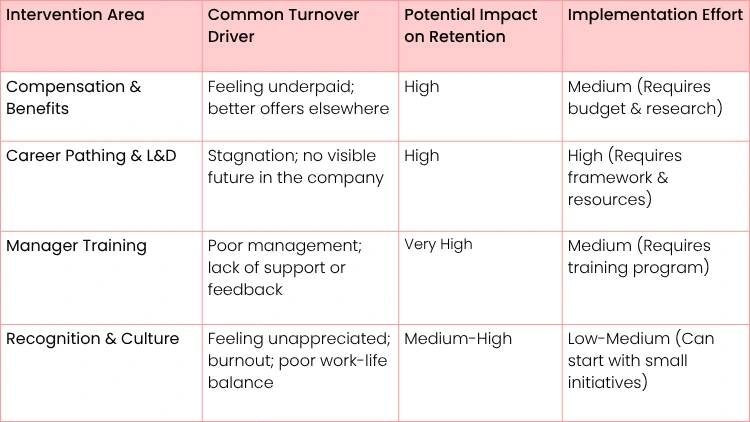Click the High impact cell for Compensation
Viewport: 750px width, 422px height.
point(422,86)
